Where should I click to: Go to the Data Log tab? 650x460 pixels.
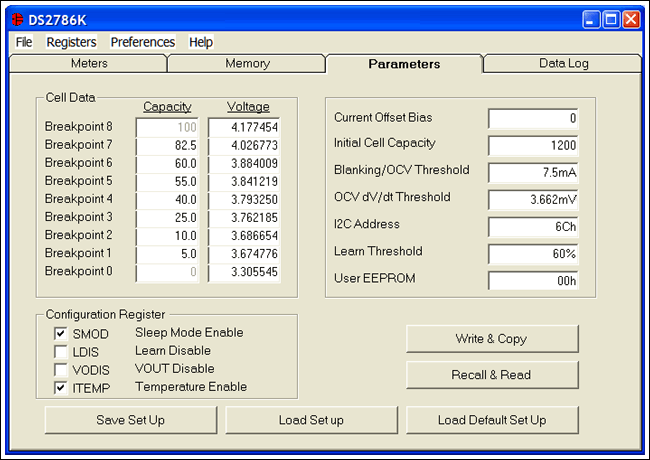pos(564,63)
